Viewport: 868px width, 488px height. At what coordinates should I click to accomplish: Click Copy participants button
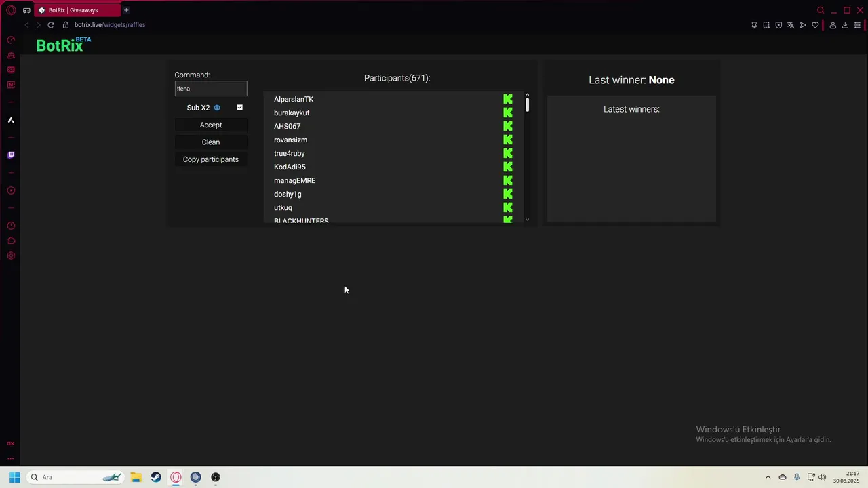tap(211, 159)
